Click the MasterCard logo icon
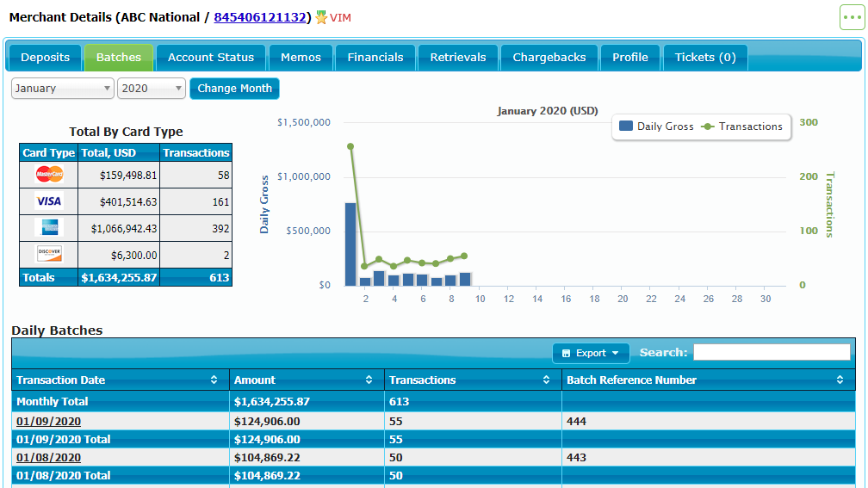This screenshot has height=488, width=868. coord(49,175)
